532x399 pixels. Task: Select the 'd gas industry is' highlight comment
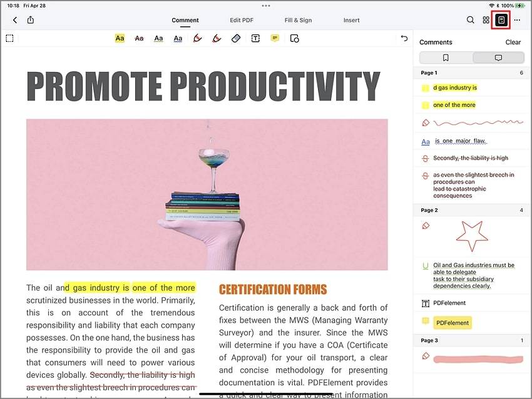tap(471, 88)
